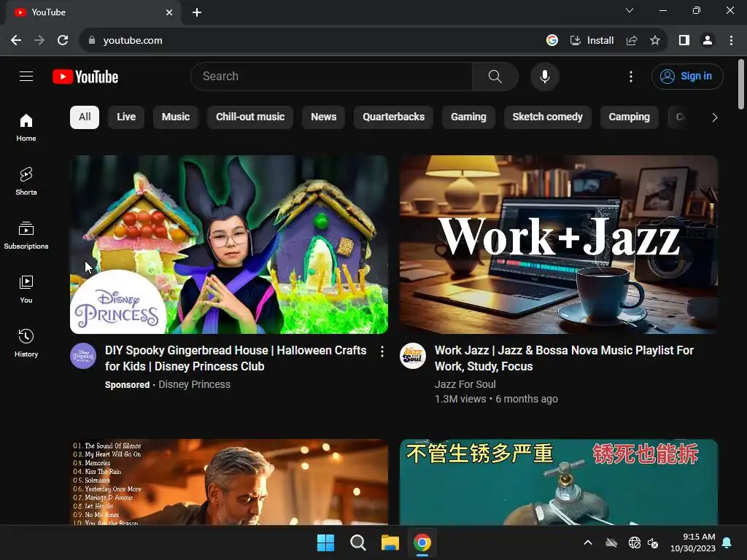Click muted volume icon in tray

point(653,542)
